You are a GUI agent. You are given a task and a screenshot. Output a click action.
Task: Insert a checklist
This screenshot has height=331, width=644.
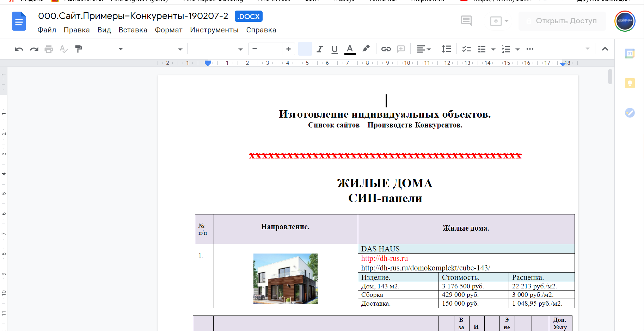[467, 49]
